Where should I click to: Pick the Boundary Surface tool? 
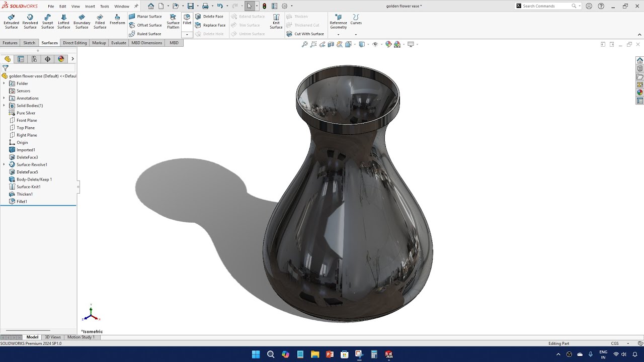(x=82, y=22)
